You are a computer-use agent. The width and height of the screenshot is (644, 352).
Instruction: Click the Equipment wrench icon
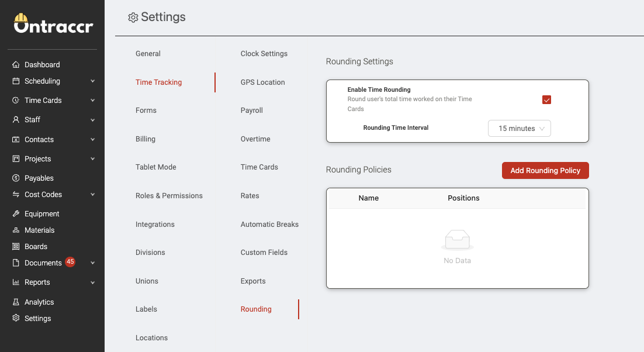point(16,213)
